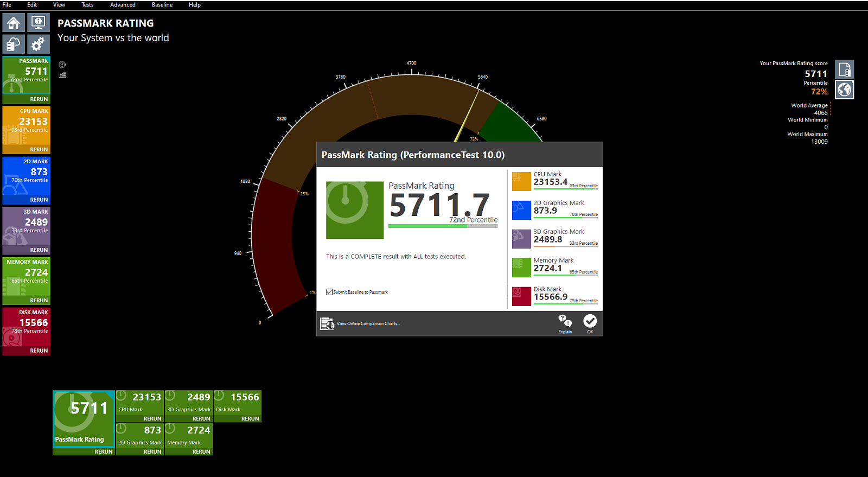Open the Baseline menu
868x477 pixels.
click(x=162, y=5)
